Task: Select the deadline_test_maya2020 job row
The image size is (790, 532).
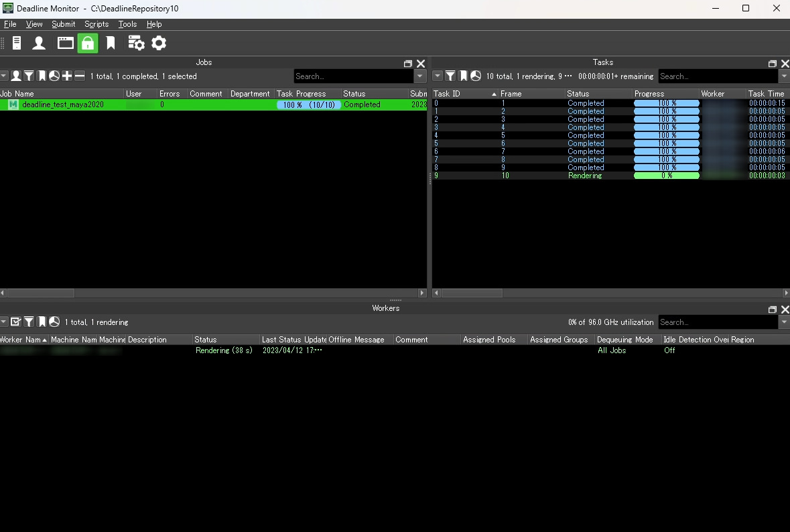Action: pos(63,105)
